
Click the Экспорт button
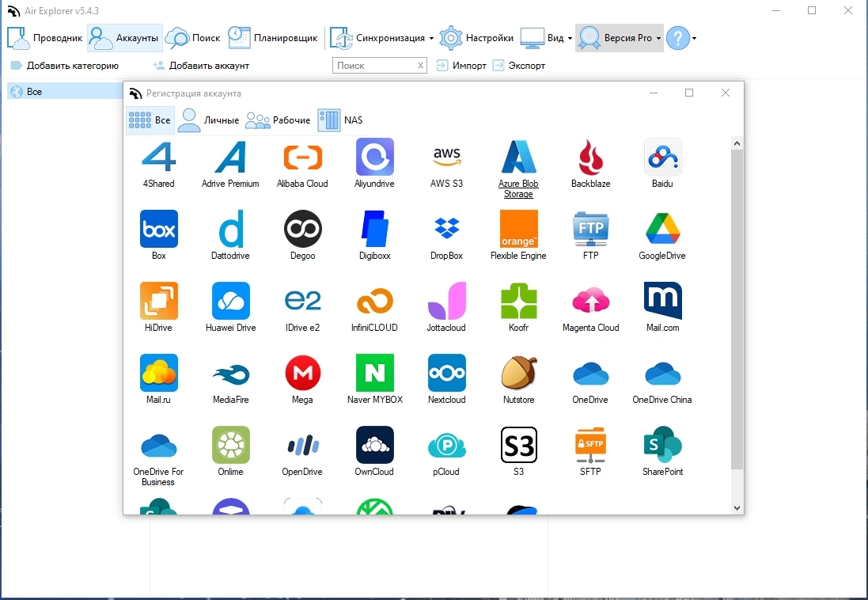pos(519,66)
